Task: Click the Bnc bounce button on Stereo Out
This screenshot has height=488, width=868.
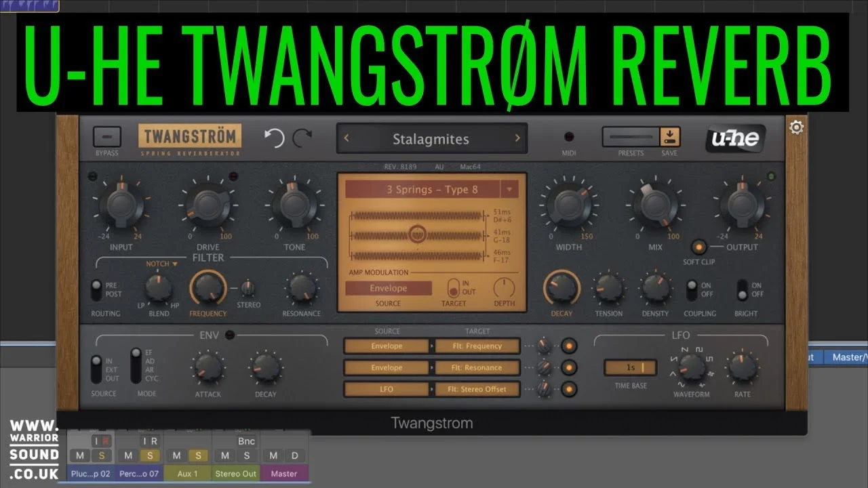Action: (x=246, y=441)
